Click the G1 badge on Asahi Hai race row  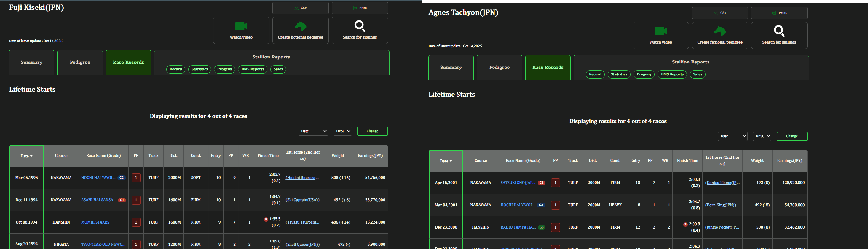(x=122, y=200)
